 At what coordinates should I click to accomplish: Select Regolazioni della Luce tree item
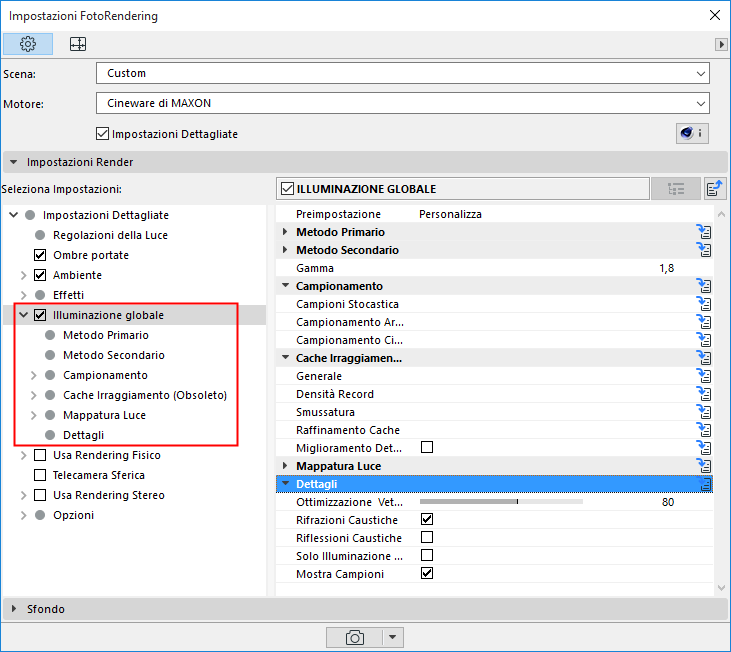tap(110, 235)
